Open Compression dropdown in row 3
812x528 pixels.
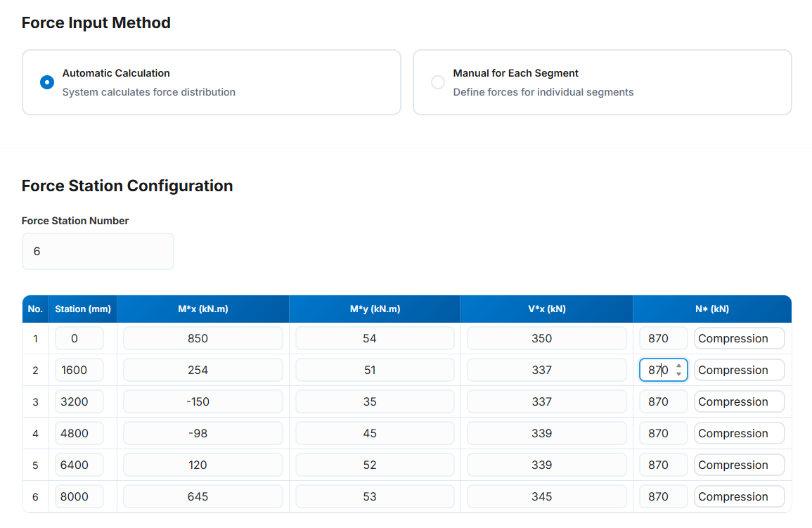739,401
